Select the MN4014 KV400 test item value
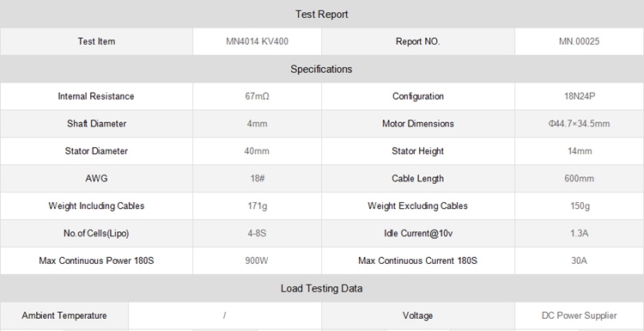644x331 pixels. [257, 41]
